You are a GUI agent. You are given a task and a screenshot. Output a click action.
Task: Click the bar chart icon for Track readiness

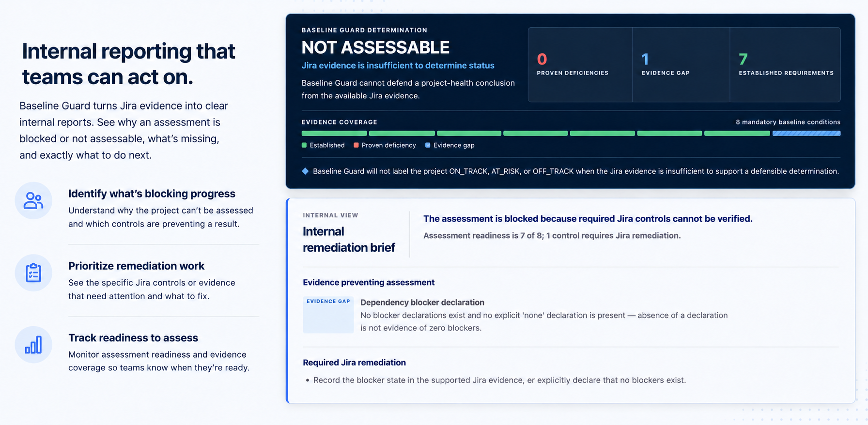[x=33, y=345]
